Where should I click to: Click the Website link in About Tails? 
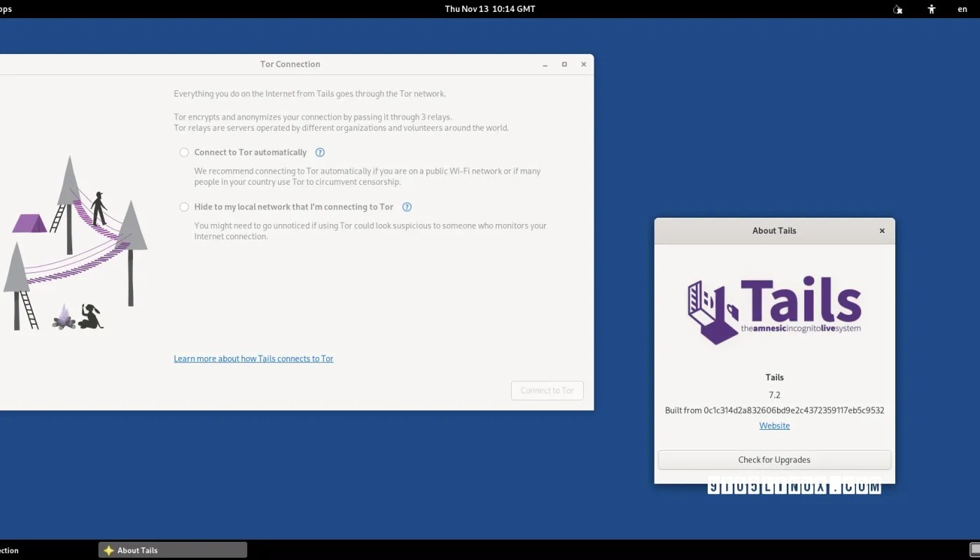coord(774,426)
